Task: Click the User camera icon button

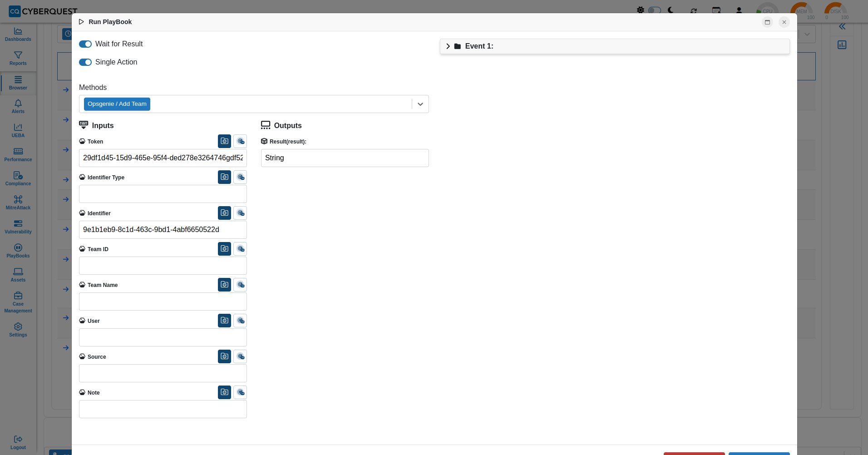Action: [x=224, y=321]
